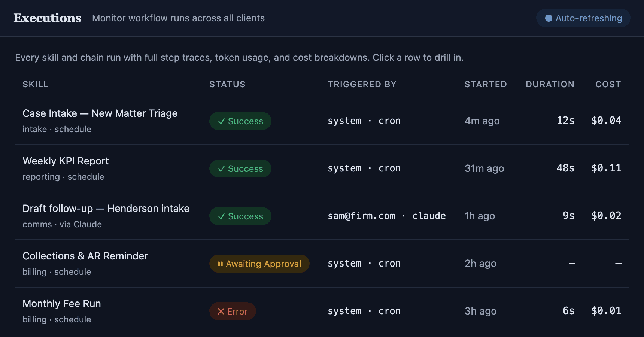This screenshot has width=644, height=337.
Task: Click checkmark icon in Weekly KPI status
Action: [221, 169]
